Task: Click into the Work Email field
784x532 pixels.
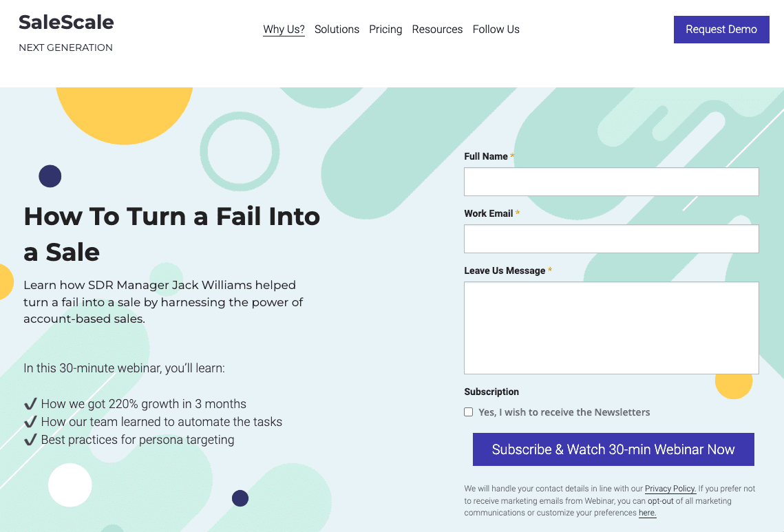Action: pyautogui.click(x=611, y=239)
